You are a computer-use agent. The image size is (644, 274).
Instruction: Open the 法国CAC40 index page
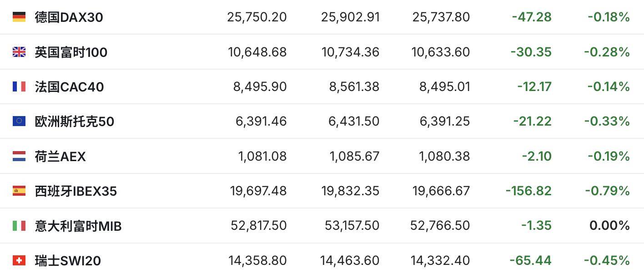point(69,86)
